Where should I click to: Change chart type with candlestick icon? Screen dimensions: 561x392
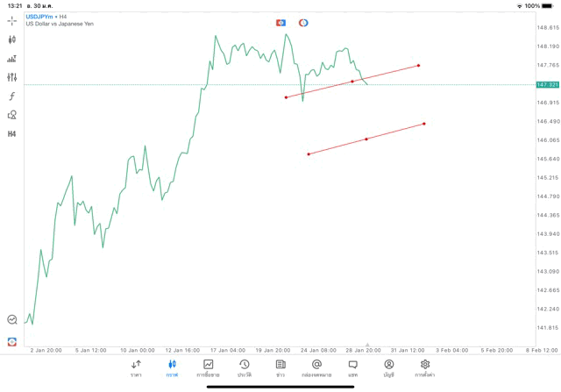11,39
